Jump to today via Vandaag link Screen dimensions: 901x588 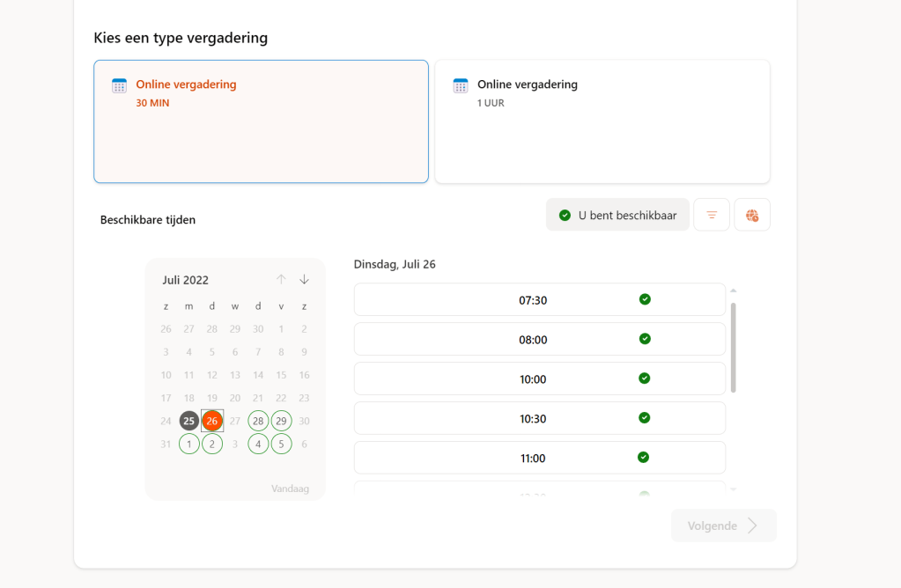(x=290, y=489)
